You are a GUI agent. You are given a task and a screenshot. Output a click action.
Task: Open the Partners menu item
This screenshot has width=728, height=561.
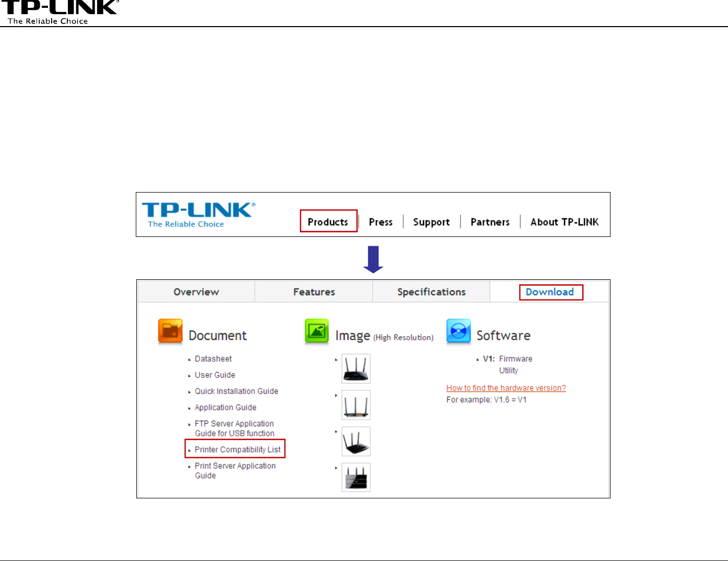[x=490, y=222]
